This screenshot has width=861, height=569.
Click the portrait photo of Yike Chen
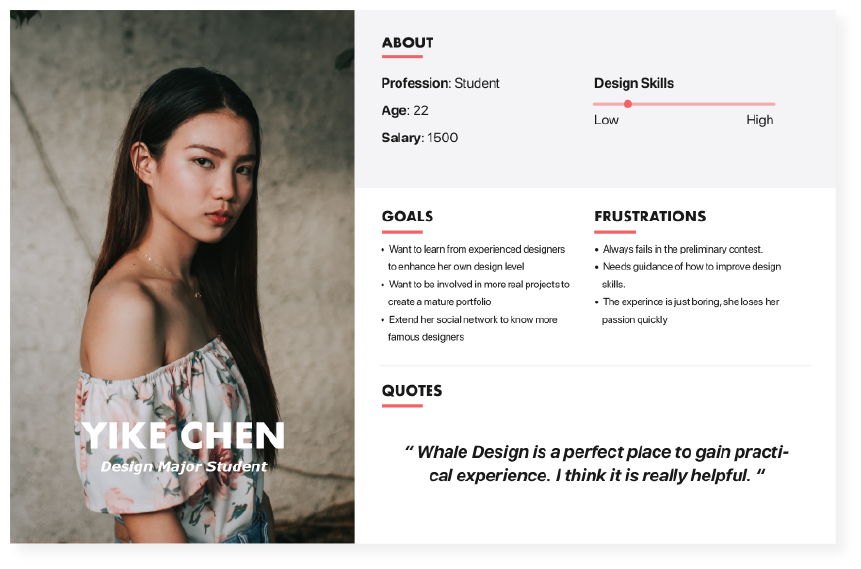pyautogui.click(x=182, y=276)
